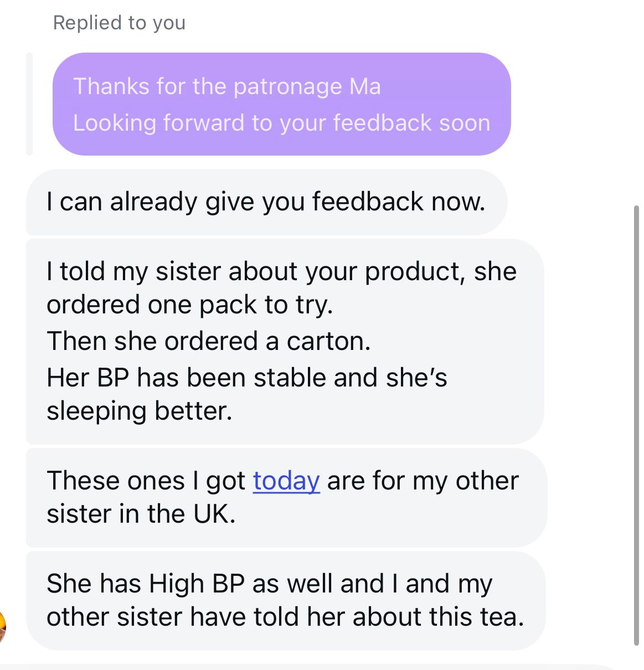Select the "I can already give you feedback now" message
Image resolution: width=644 pixels, height=670 pixels.
[266, 202]
